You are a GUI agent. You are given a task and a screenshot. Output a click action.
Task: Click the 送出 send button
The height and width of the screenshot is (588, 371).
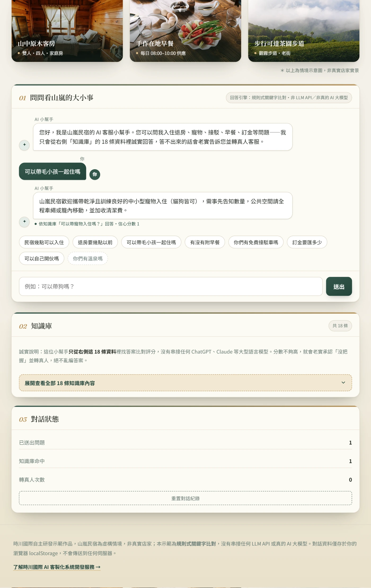click(339, 286)
